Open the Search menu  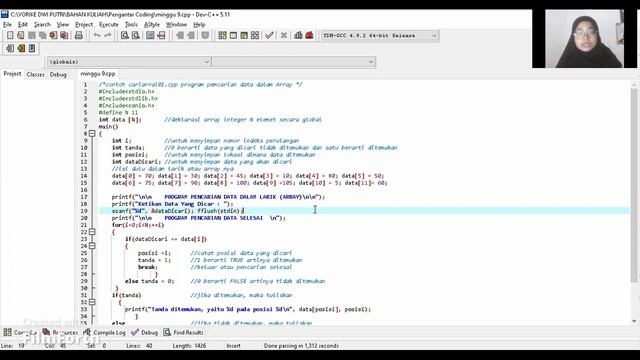(x=42, y=24)
